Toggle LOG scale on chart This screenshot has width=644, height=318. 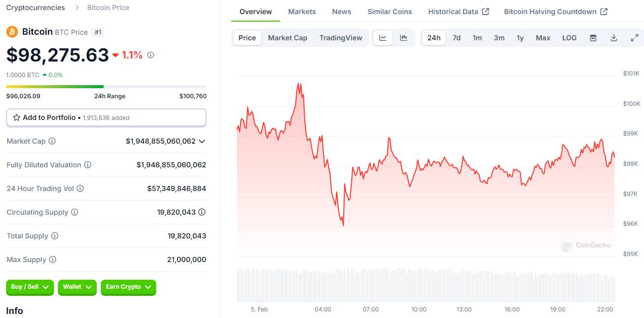click(x=569, y=38)
